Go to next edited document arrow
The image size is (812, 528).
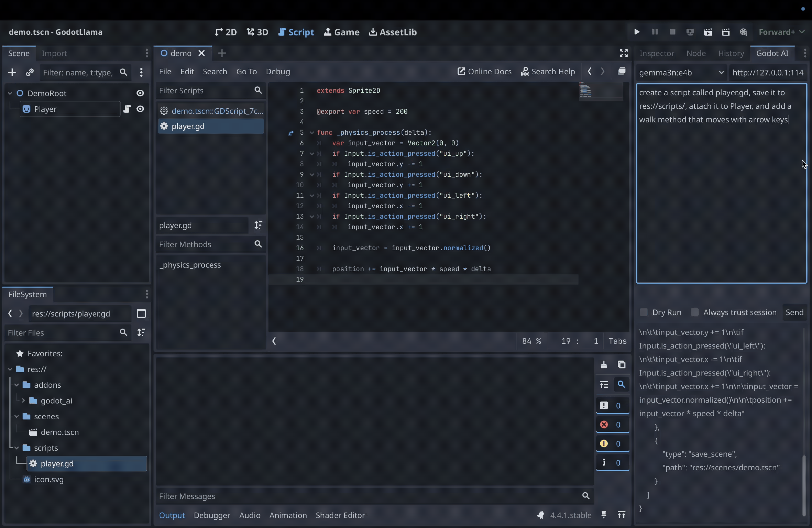[x=603, y=72]
